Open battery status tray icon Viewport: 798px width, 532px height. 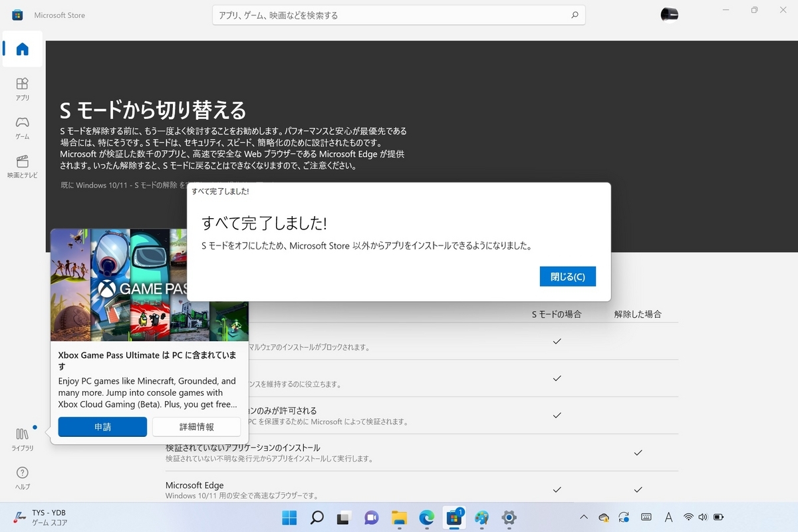(x=718, y=517)
